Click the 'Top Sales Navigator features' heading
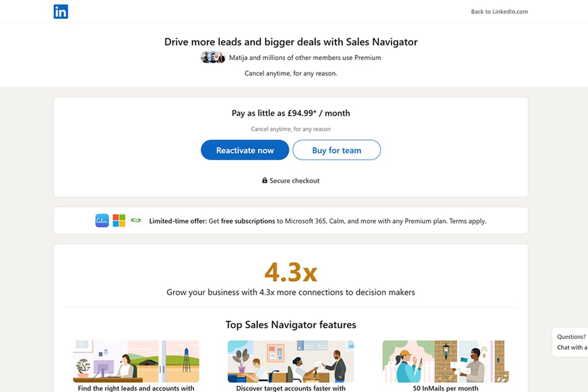588x392 pixels. pos(291,324)
